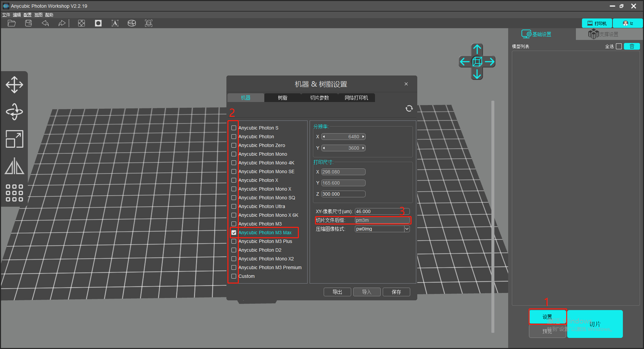Click the save disk toolbar icon
The image size is (644, 349).
tap(29, 23)
